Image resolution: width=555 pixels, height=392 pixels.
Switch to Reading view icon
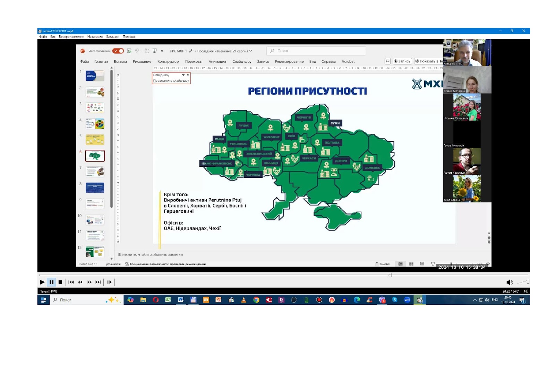coord(422,264)
